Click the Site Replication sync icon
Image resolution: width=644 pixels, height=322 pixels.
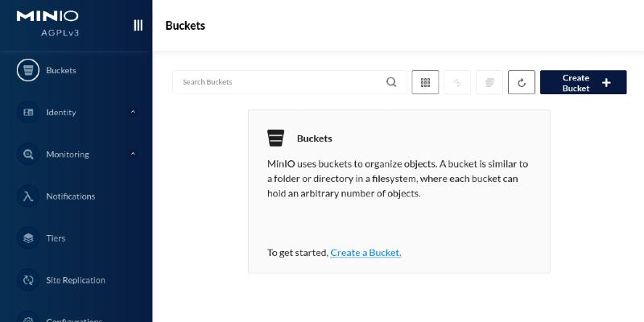pyautogui.click(x=28, y=280)
